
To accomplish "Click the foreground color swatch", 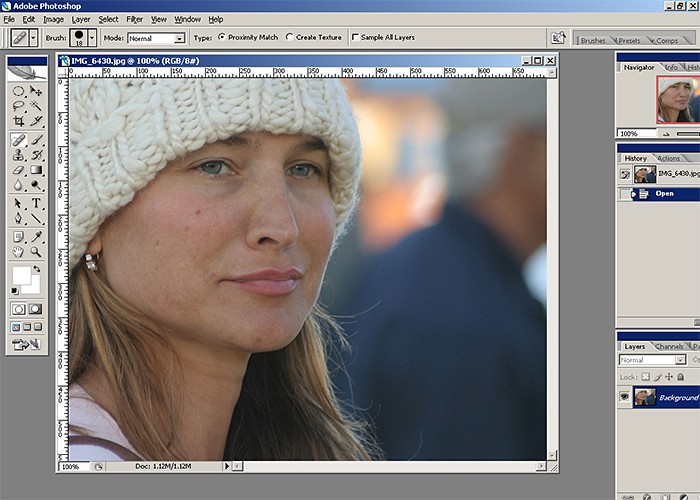I will click(21, 275).
